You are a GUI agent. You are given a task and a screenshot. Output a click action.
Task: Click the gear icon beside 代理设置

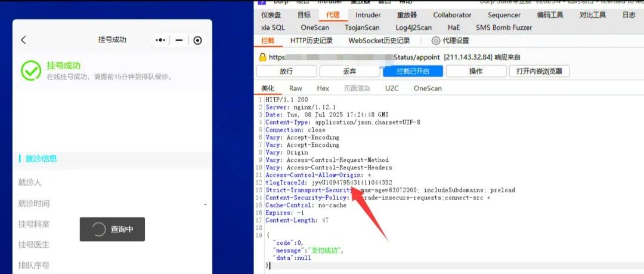pyautogui.click(x=436, y=41)
